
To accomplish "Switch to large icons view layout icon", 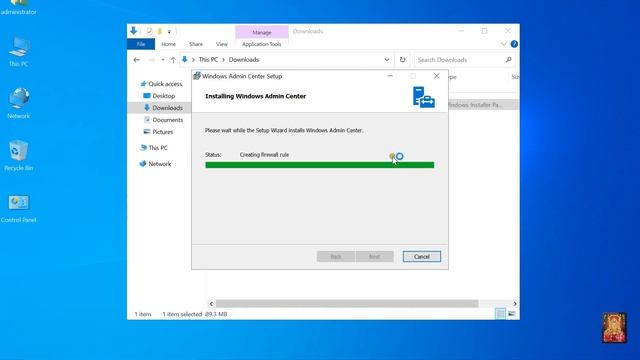I will pyautogui.click(x=511, y=313).
